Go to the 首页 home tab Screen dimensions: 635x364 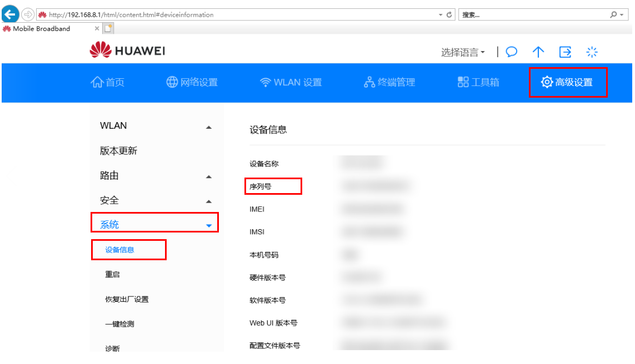pyautogui.click(x=108, y=82)
